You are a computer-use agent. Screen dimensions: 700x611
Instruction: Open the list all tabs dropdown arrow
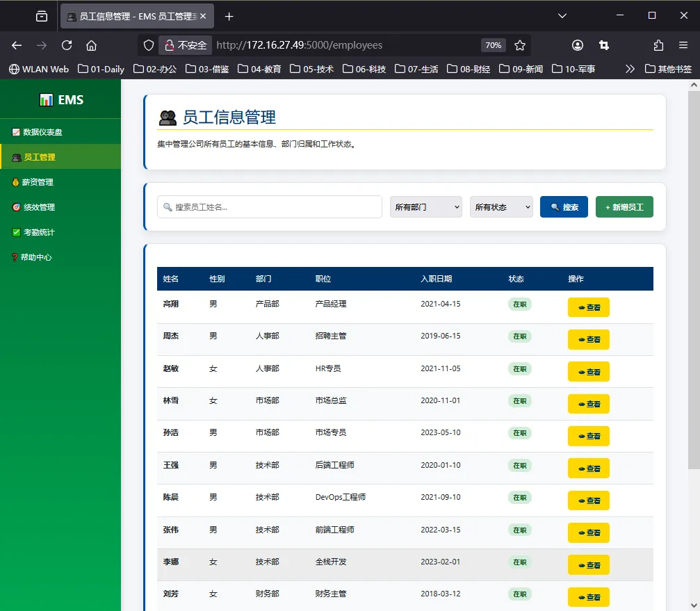[562, 15]
